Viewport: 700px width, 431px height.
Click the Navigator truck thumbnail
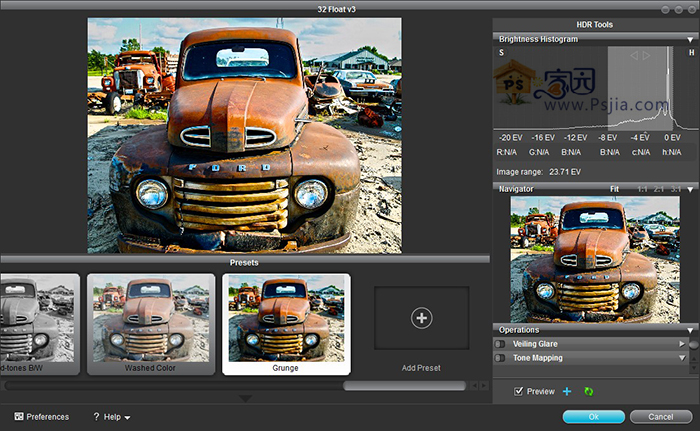[x=595, y=259]
